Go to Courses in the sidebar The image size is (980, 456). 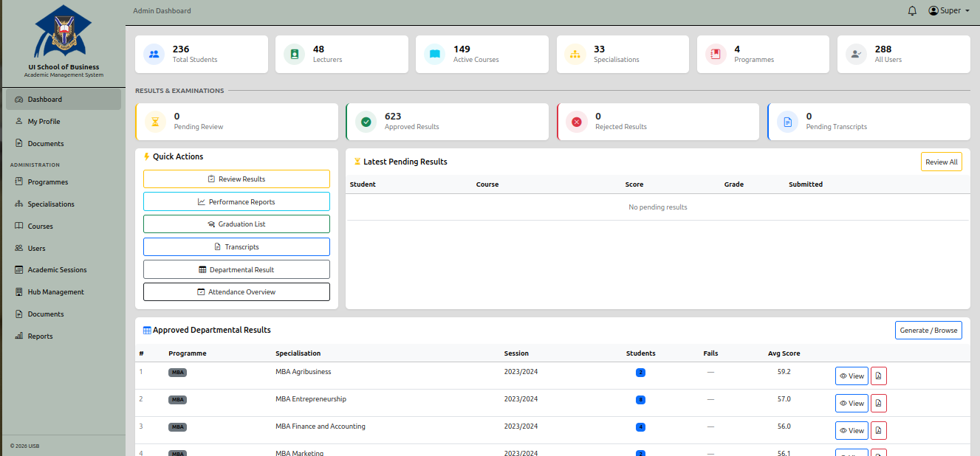[64, 227]
